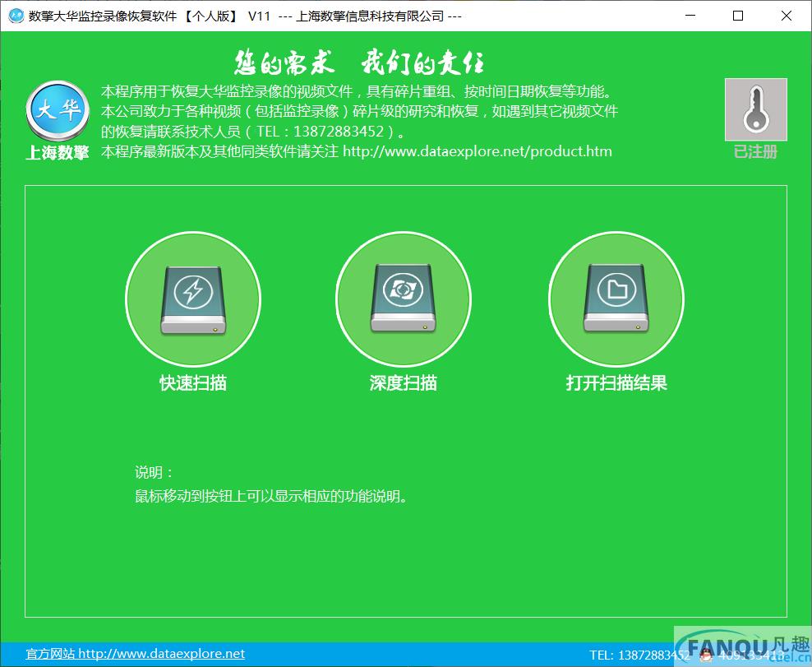Click the key registration icon
This screenshot has height=667, width=812.
pos(755,109)
